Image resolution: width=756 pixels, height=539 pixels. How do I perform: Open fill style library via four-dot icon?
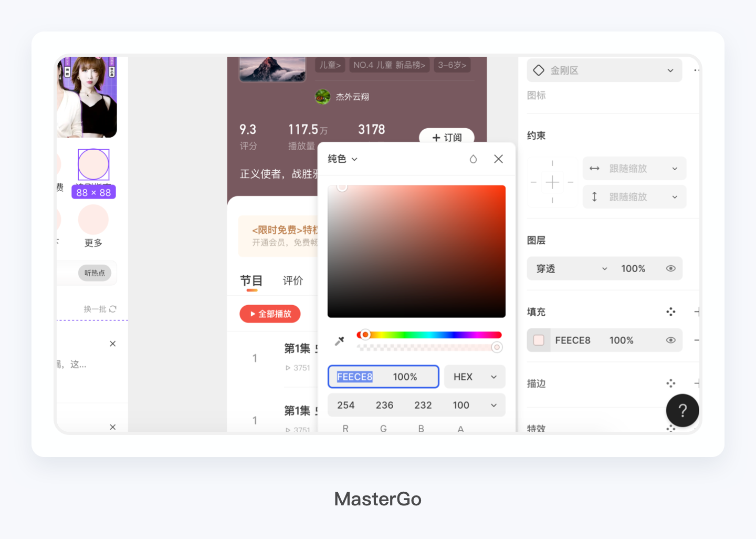[670, 312]
